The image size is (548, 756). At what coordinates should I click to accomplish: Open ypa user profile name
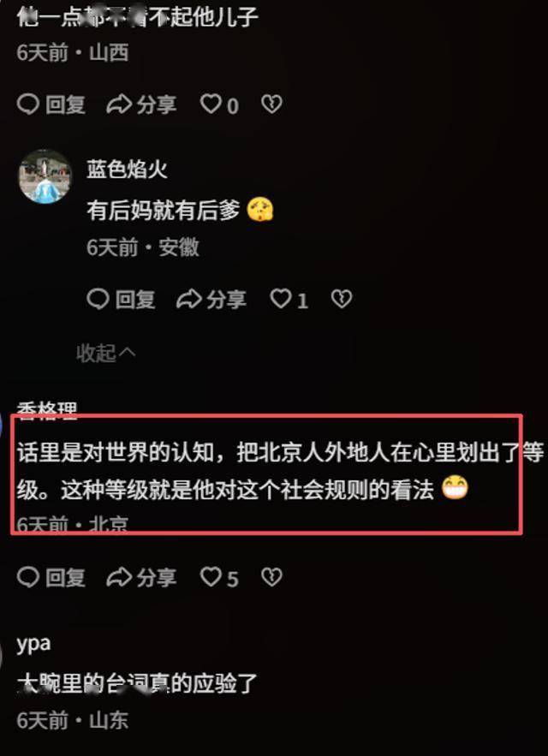(33, 644)
